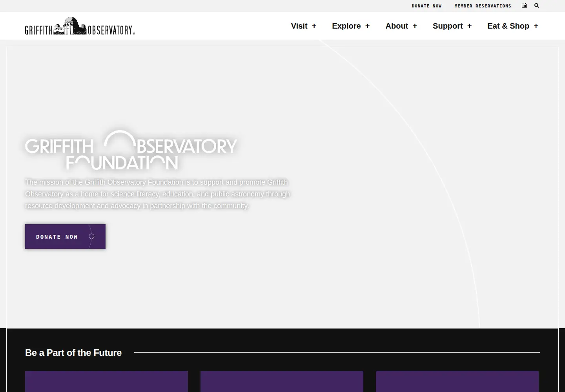
Task: Expand the About menu
Action: point(401,26)
